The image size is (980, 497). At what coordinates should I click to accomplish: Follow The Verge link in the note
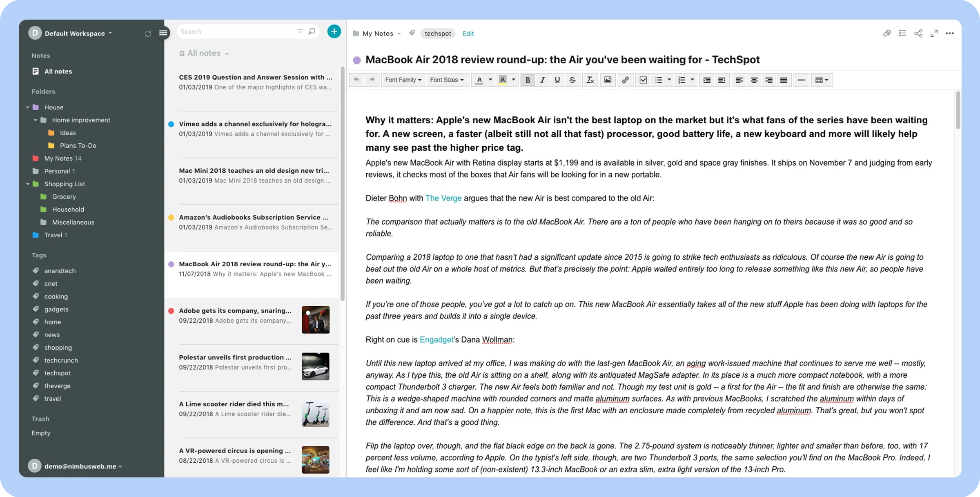[x=443, y=198]
